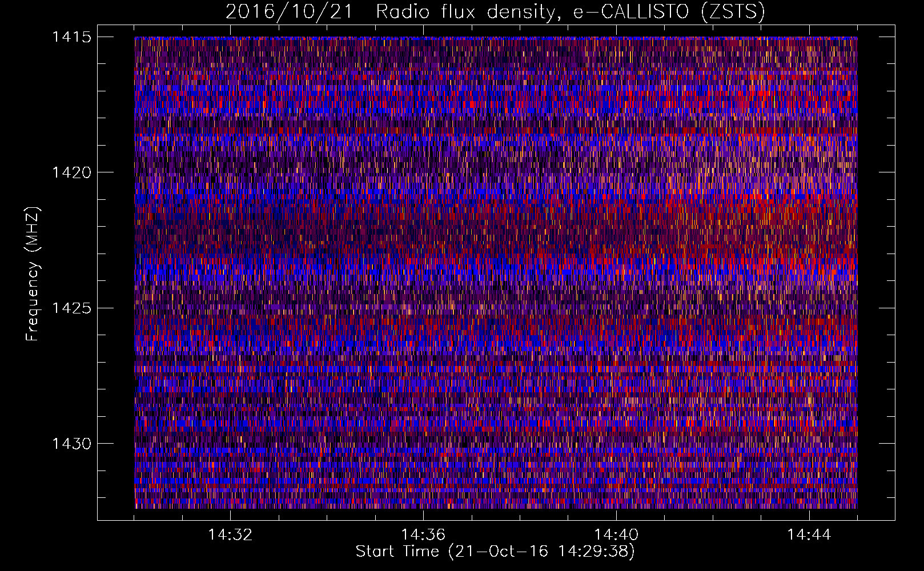Click the '14:32' time axis label
Image resolution: width=924 pixels, height=571 pixels.
pyautogui.click(x=230, y=535)
